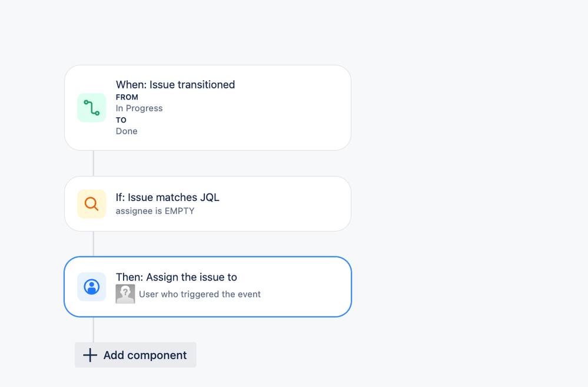The image size is (588, 387).
Task: Click the 'In Progress' from status text
Action: tap(139, 108)
